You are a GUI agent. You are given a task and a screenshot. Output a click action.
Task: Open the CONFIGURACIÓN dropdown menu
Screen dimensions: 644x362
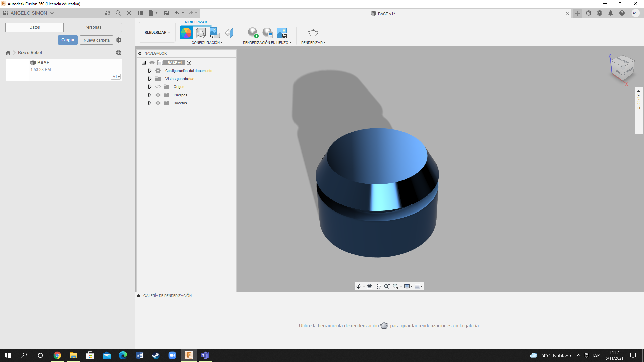(207, 43)
